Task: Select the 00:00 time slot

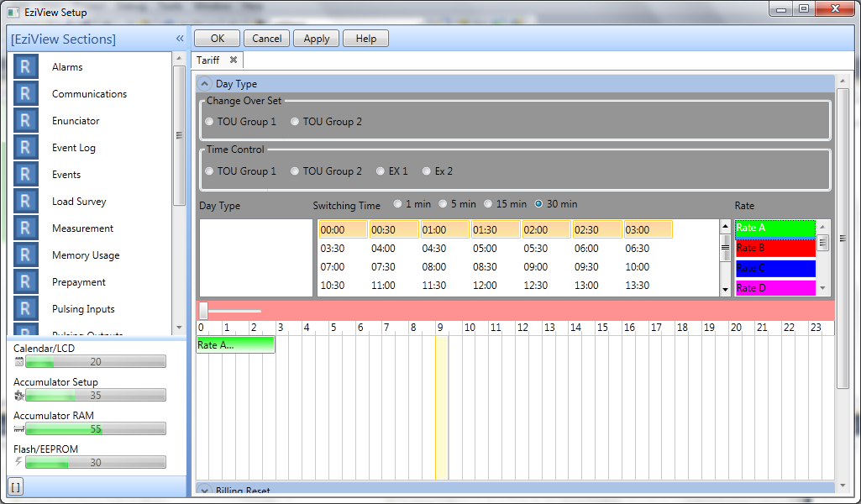Action: click(x=344, y=230)
